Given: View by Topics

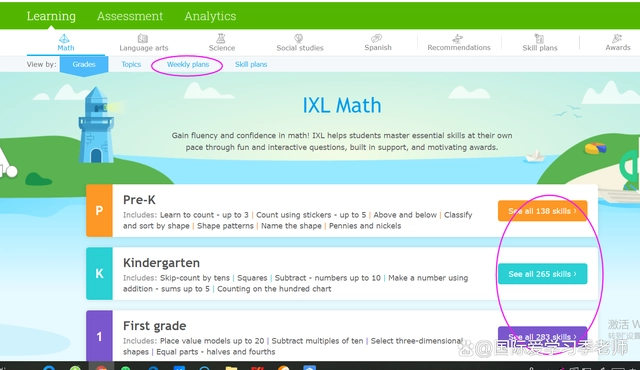Looking at the screenshot, I should tap(131, 64).
